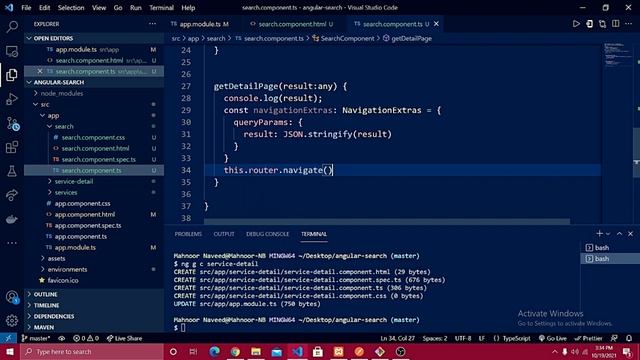Open editor More Actions menu
640x360 pixels.
629,24
